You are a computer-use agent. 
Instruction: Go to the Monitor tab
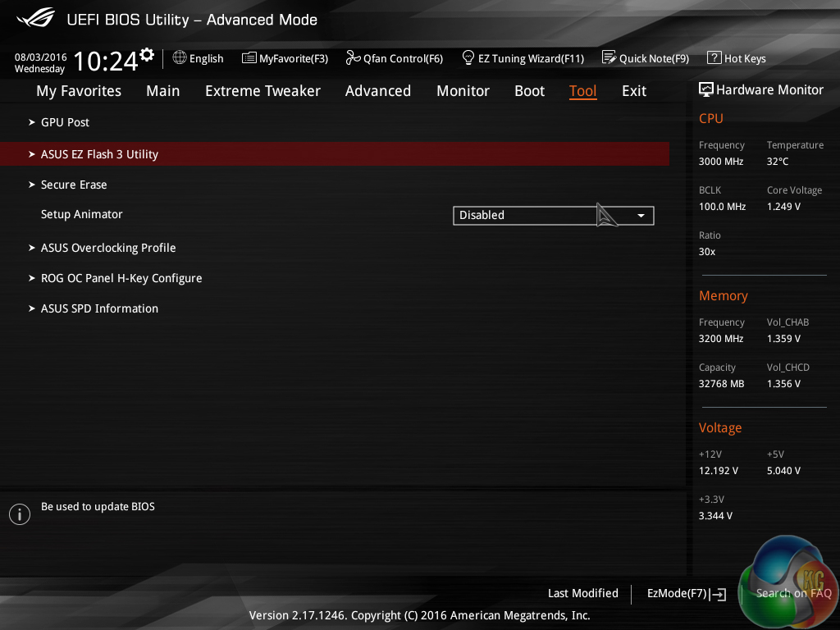click(x=463, y=91)
